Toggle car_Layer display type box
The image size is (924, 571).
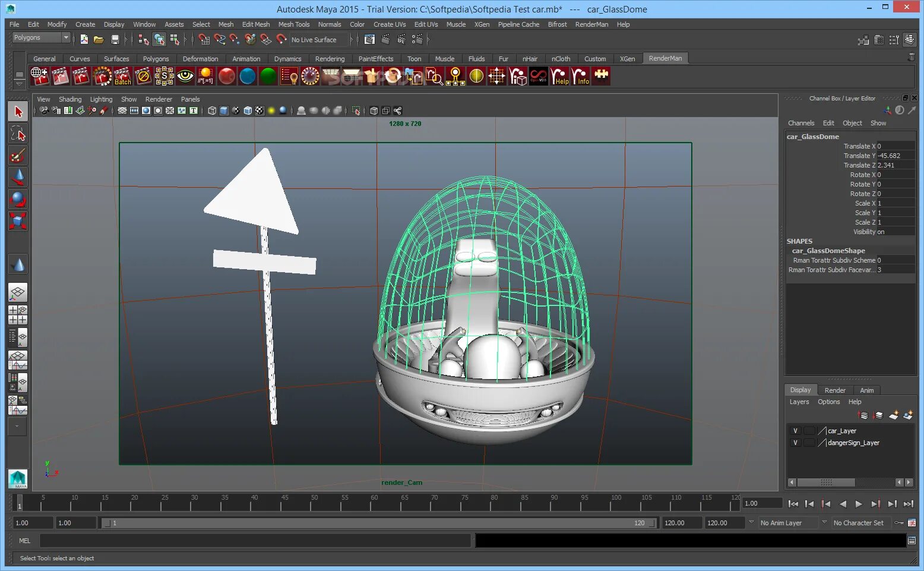(809, 431)
